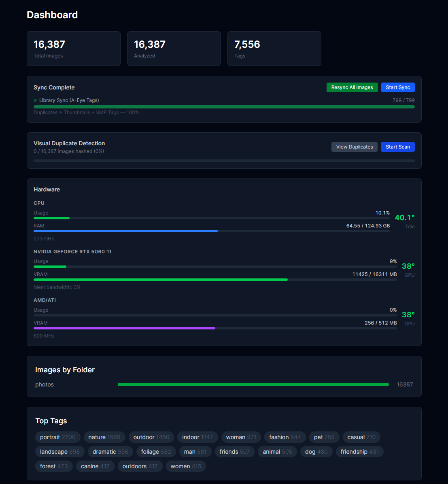Select the friendship tag chip
The width and height of the screenshot is (448, 484).
click(360, 452)
